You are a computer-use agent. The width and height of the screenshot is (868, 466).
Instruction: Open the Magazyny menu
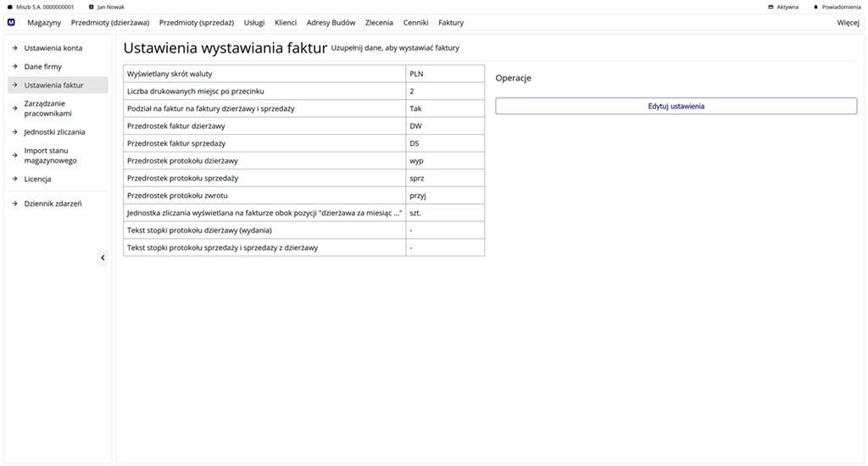click(44, 23)
